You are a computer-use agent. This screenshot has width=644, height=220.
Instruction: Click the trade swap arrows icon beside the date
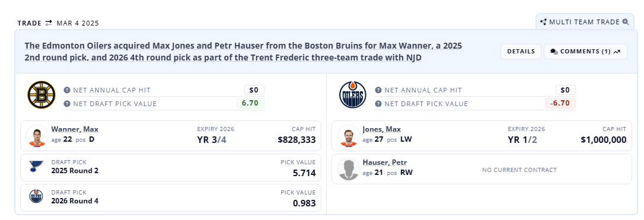[x=49, y=23]
